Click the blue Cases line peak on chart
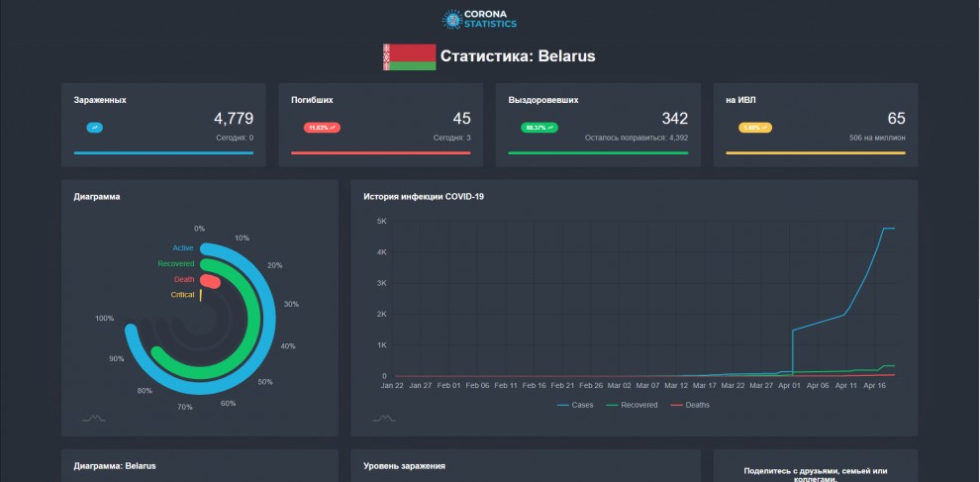This screenshot has width=980, height=482. pyautogui.click(x=889, y=229)
